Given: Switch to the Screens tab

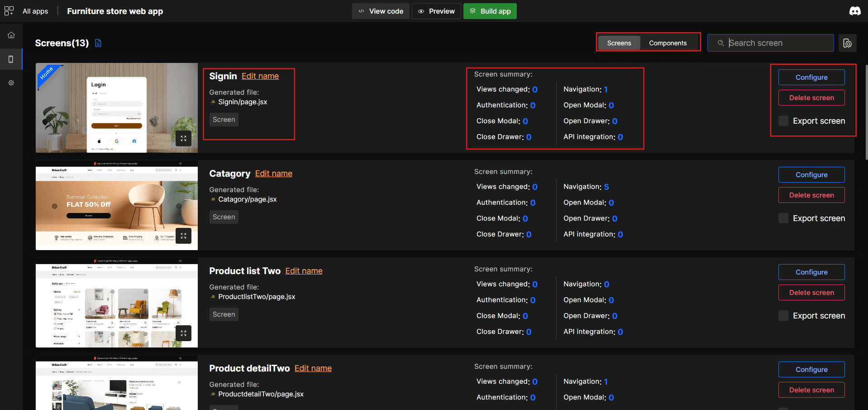Looking at the screenshot, I should 619,43.
